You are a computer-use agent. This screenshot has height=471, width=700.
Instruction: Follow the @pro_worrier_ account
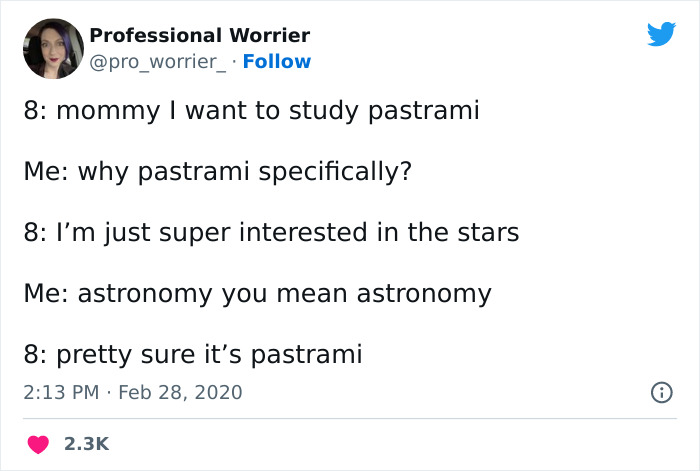(277, 62)
